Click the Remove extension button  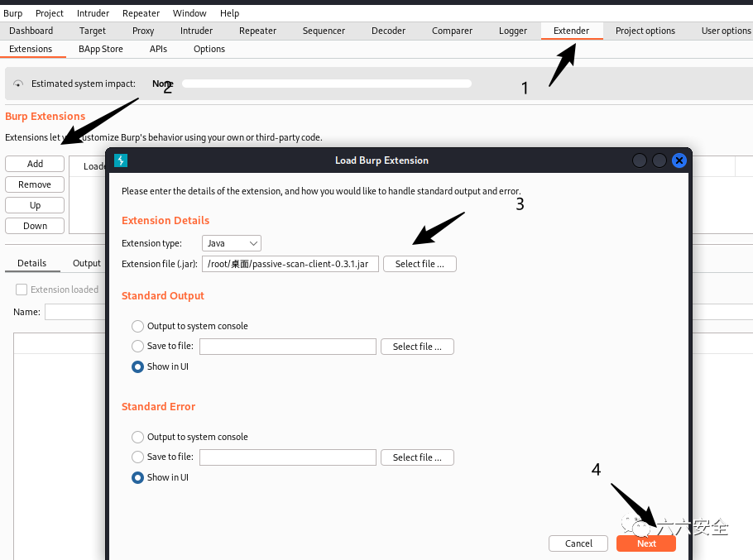[x=35, y=184]
